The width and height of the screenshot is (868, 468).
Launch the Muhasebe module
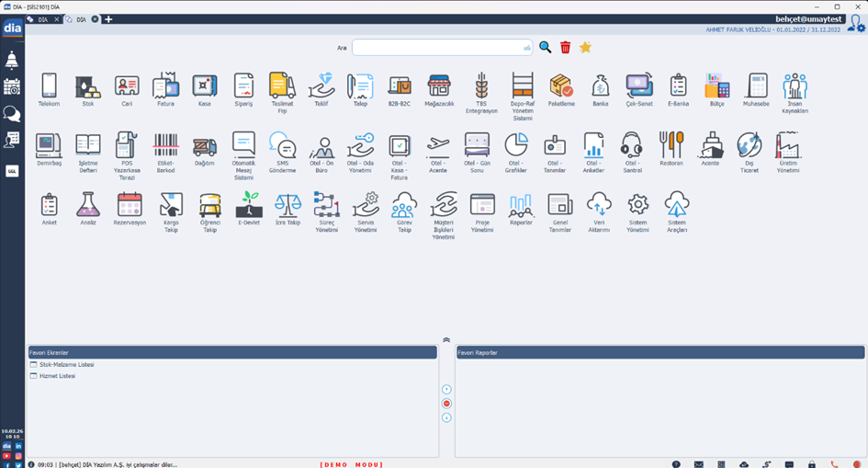tap(756, 87)
